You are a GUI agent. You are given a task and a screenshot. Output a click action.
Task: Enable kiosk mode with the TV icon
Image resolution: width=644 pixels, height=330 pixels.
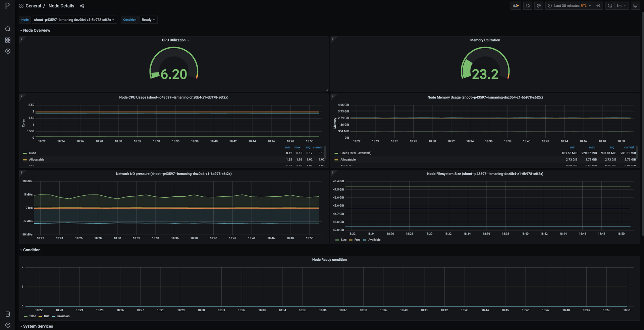(x=635, y=6)
